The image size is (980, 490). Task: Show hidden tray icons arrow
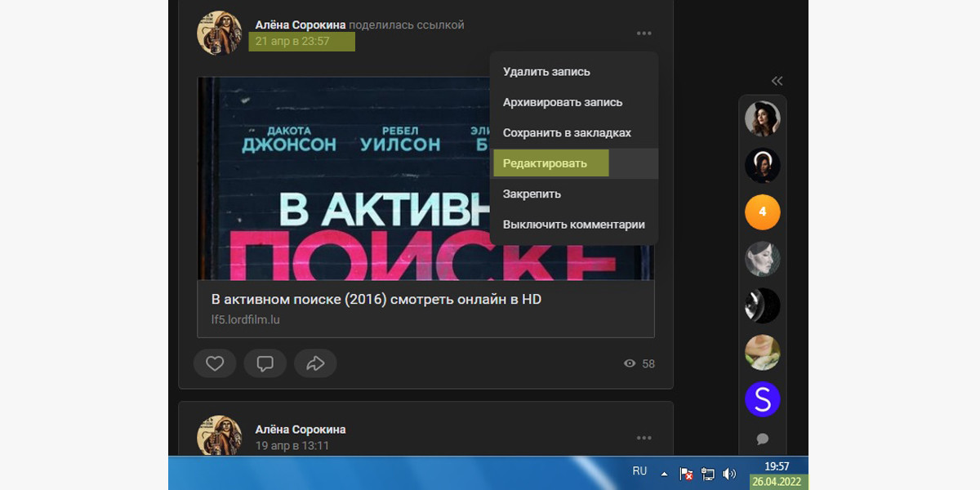[x=664, y=474]
